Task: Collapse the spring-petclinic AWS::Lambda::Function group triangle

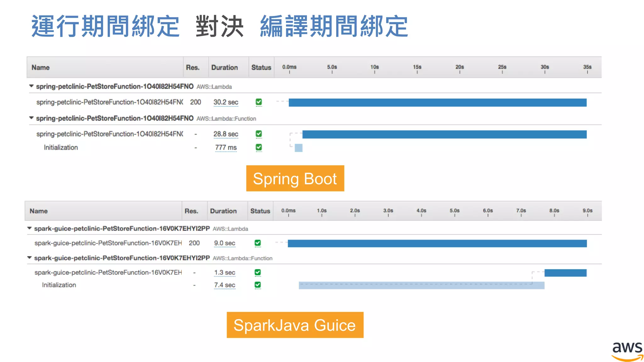Action: [31, 118]
